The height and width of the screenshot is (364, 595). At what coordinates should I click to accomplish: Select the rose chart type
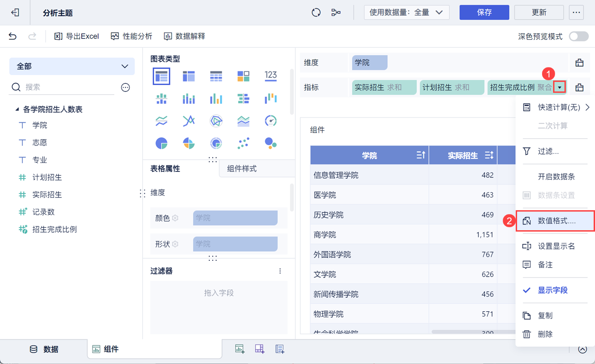pyautogui.click(x=189, y=143)
